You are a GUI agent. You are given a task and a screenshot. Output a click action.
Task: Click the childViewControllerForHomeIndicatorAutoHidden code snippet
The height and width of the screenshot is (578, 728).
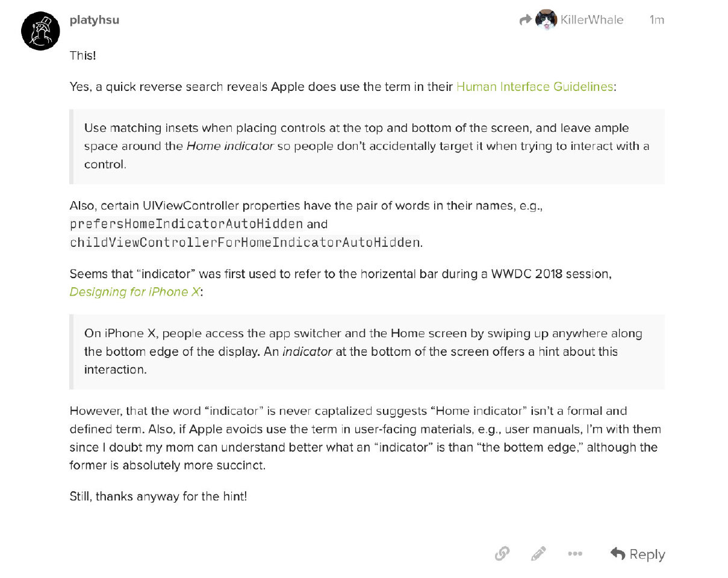pyautogui.click(x=244, y=243)
